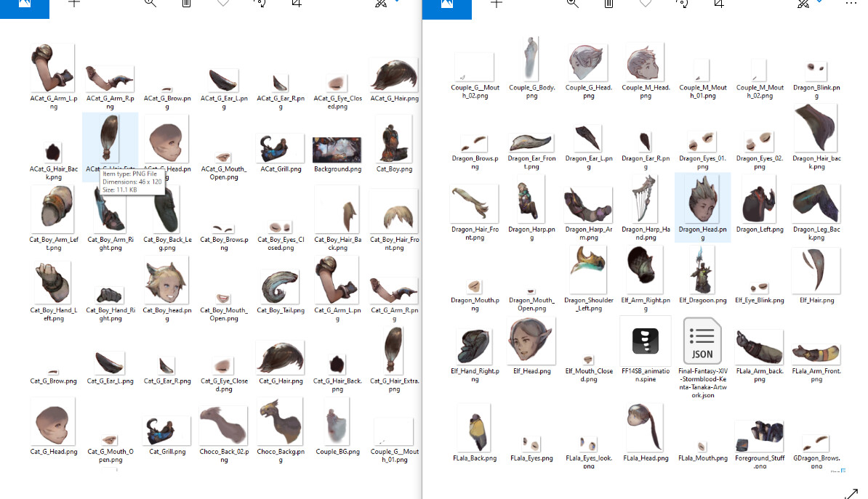Click the crop icon in left window toolbar
The height and width of the screenshot is (499, 868).
[297, 4]
